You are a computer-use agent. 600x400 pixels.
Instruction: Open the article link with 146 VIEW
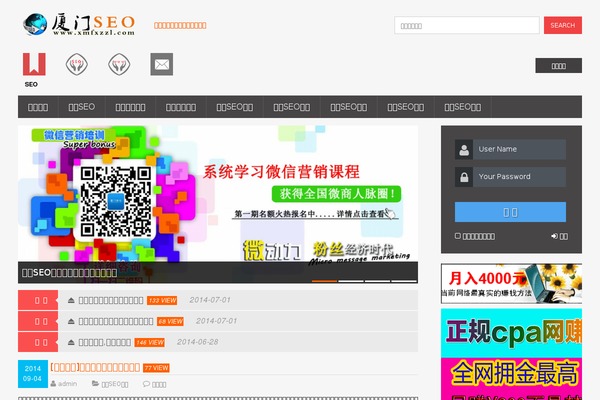(x=104, y=342)
